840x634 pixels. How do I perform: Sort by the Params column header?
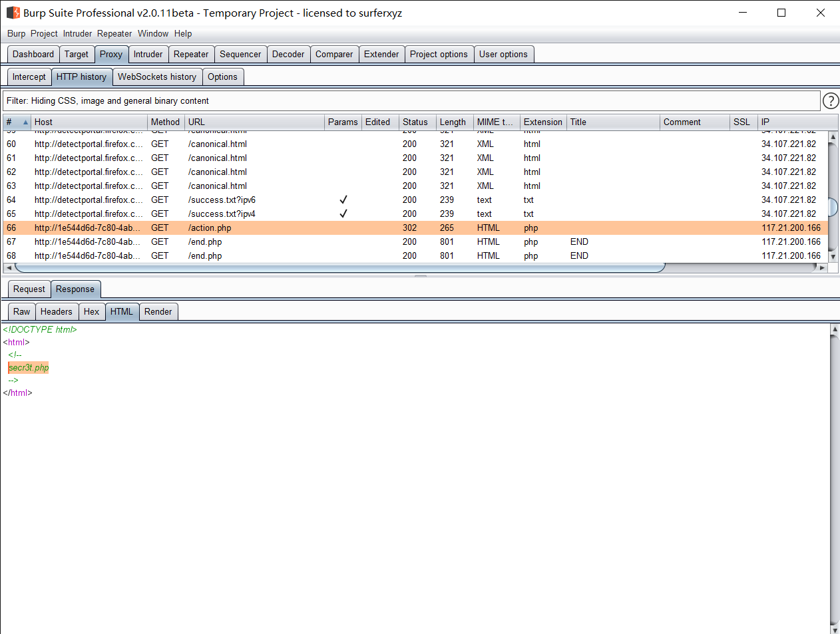tap(343, 122)
